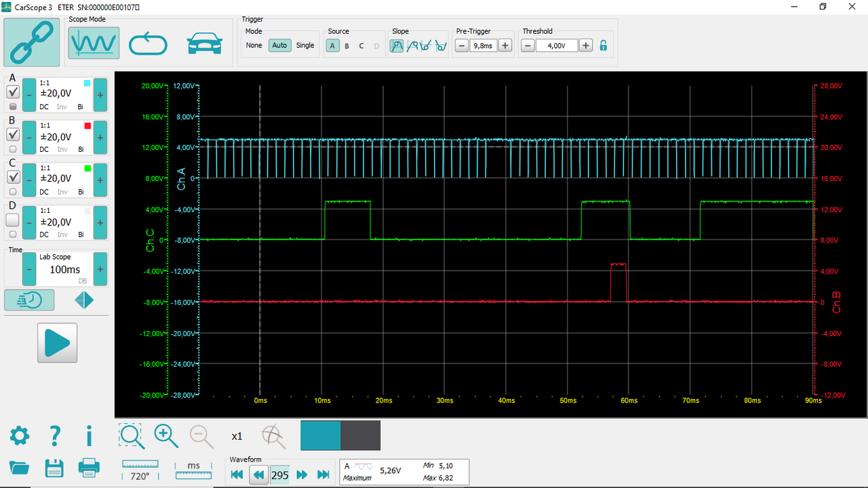Screen dimensions: 868x488
Task: Decrease the Lab Scope time base
Action: (x=29, y=269)
